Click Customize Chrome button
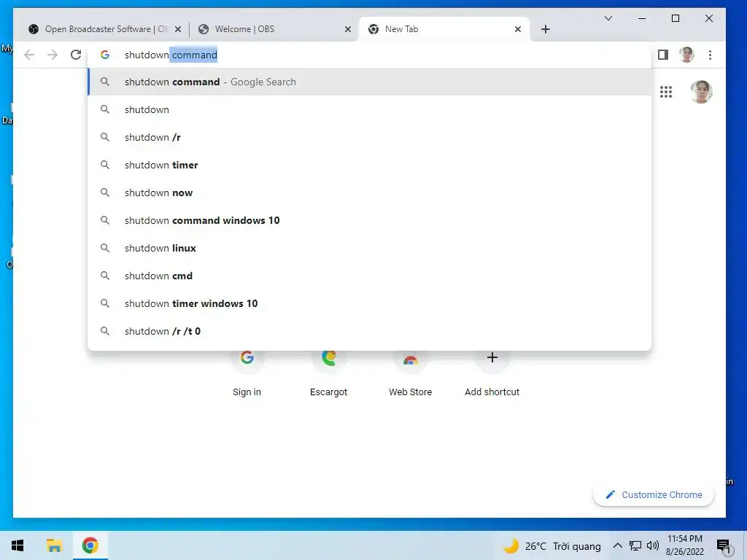The image size is (747, 560). pos(654,494)
